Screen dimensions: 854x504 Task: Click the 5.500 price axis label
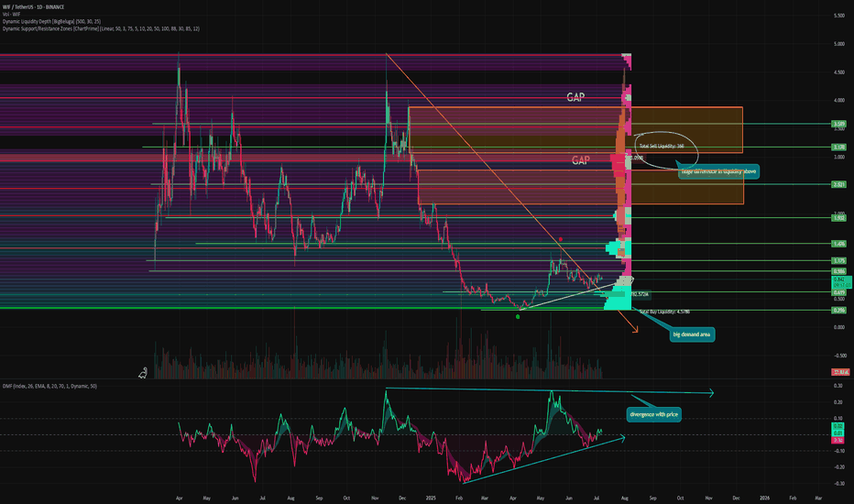coord(838,16)
